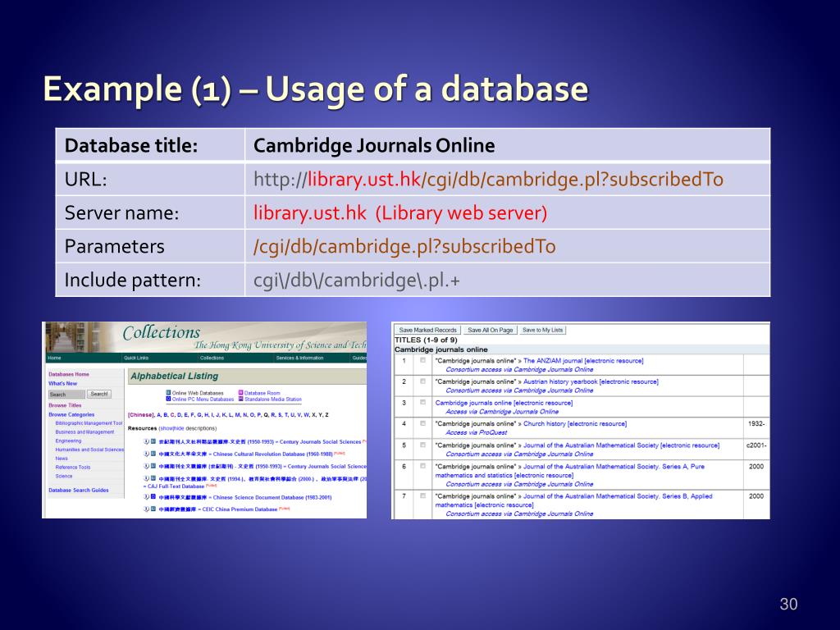Select the Science category link

64,476
